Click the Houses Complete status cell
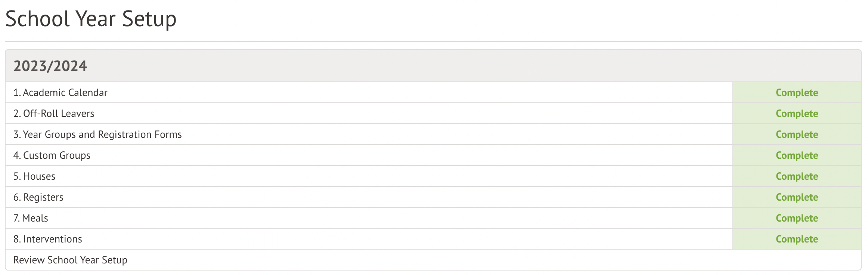The image size is (868, 275). (x=797, y=176)
